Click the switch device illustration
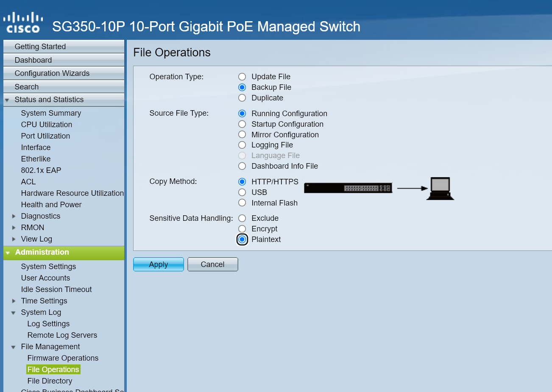This screenshot has width=552, height=392. coord(348,188)
